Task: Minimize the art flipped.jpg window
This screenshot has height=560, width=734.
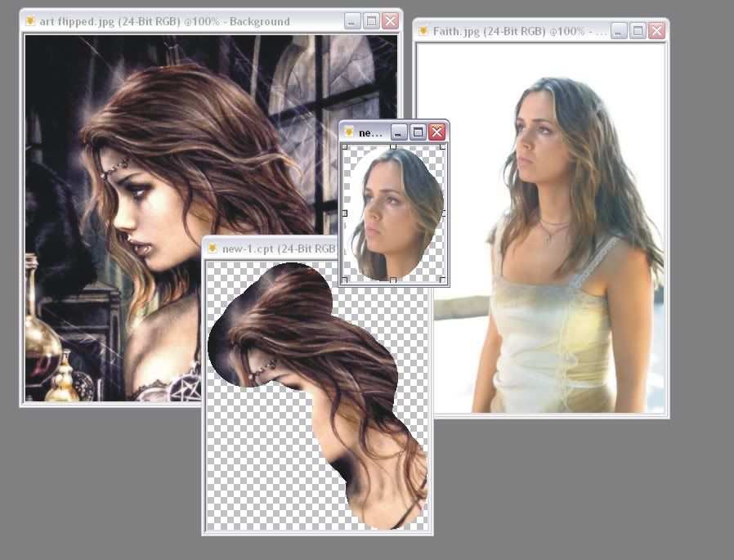Action: point(352,21)
